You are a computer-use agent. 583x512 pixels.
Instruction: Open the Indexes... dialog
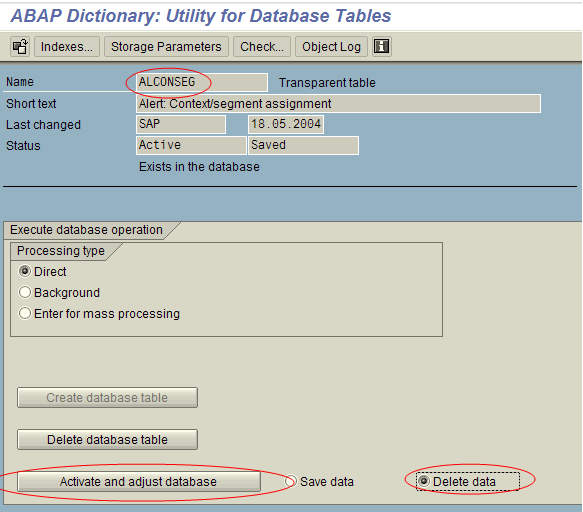(x=67, y=46)
